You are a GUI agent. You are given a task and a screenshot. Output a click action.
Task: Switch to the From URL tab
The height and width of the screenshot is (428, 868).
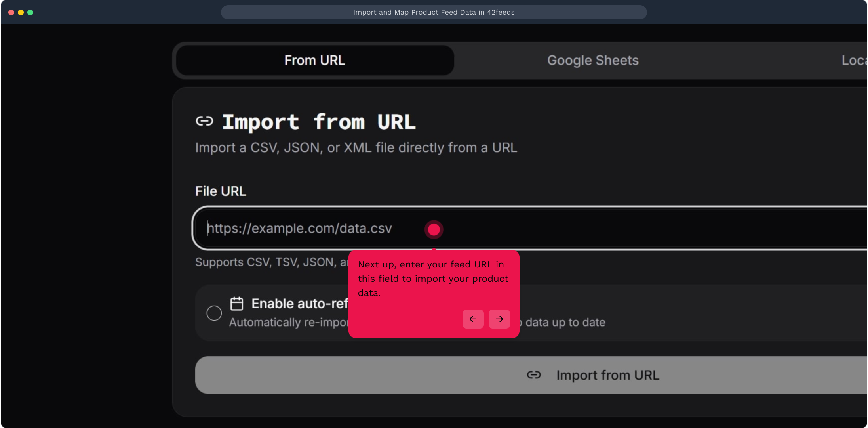(315, 60)
